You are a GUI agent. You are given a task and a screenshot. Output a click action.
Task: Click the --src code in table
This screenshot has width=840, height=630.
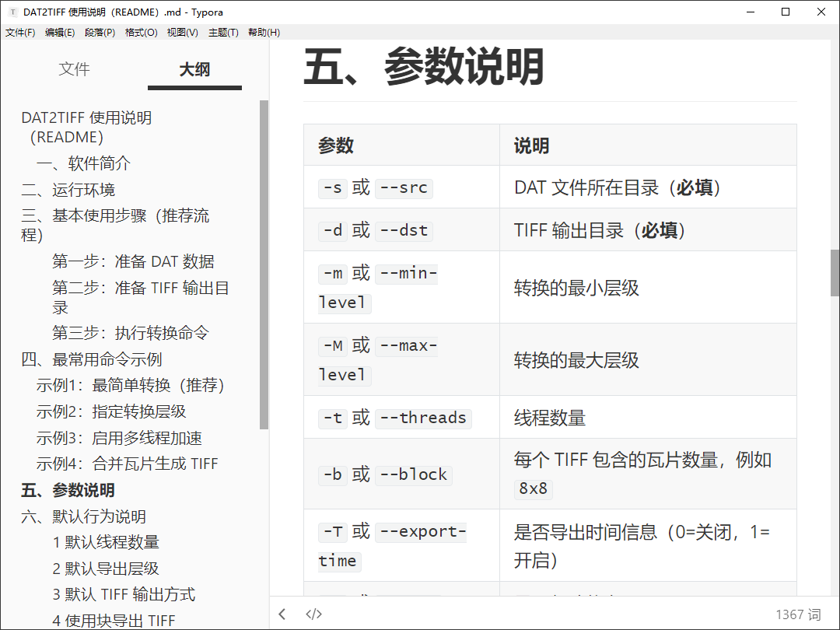click(404, 188)
